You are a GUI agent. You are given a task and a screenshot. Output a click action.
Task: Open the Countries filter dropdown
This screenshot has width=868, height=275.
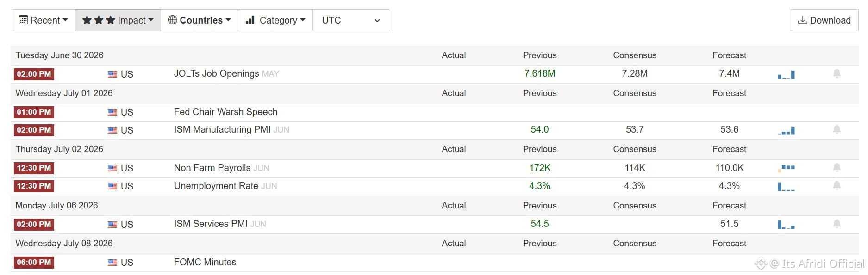200,20
